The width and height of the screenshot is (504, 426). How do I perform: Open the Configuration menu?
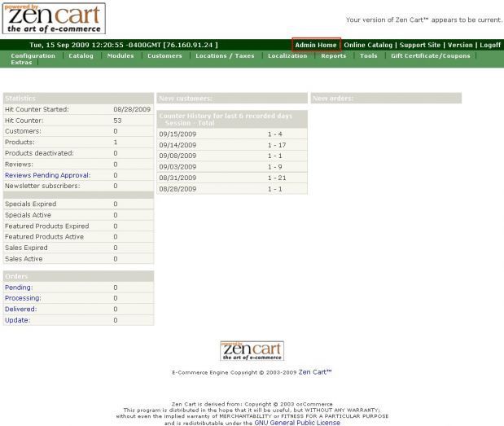tap(33, 56)
